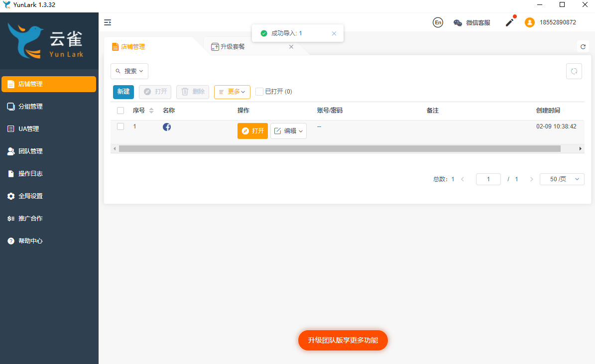The width and height of the screenshot is (595, 364).
Task: Open 店铺管理 in the sidebar
Action: pos(49,84)
